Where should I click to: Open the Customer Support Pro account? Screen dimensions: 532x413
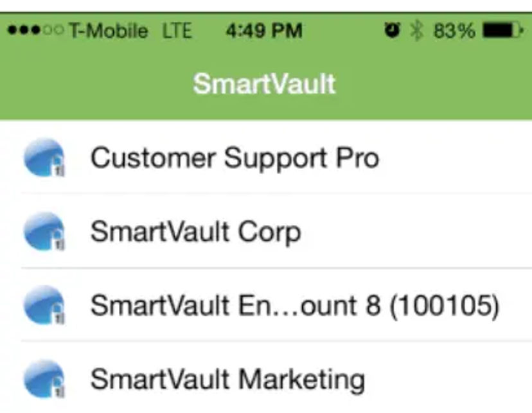click(235, 158)
